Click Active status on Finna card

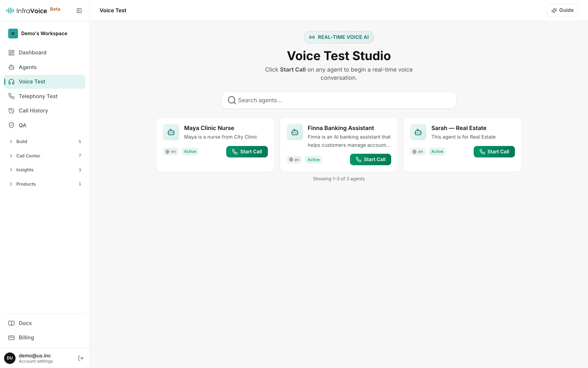(x=313, y=160)
